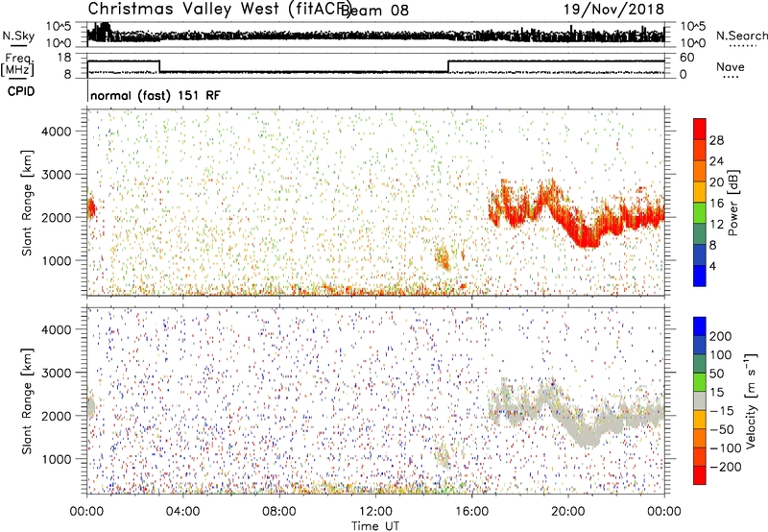This screenshot has width=768, height=532.
Task: Click the blue bottom of power colorbar
Action: [x=700, y=276]
